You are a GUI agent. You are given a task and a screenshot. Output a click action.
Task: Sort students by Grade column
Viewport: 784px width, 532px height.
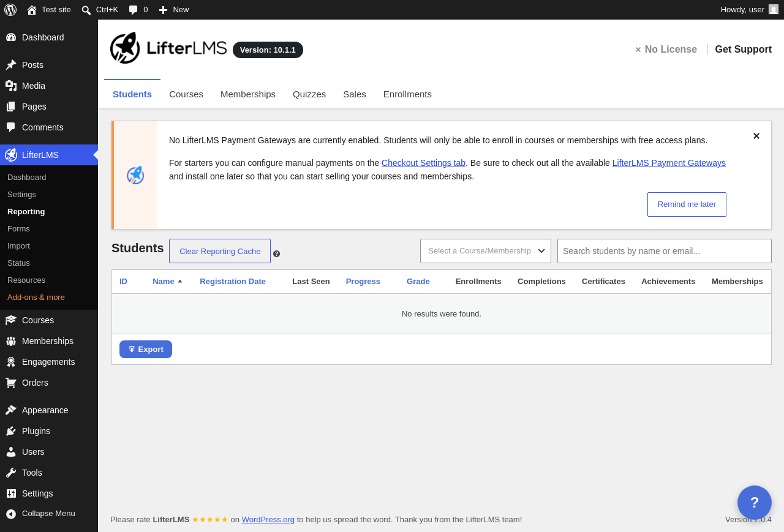418,282
